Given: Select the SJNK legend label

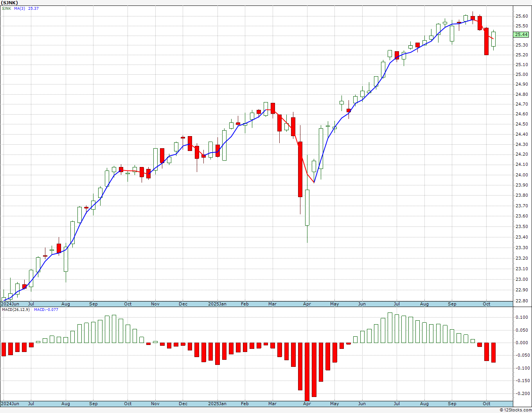Looking at the screenshot, I should point(7,8).
